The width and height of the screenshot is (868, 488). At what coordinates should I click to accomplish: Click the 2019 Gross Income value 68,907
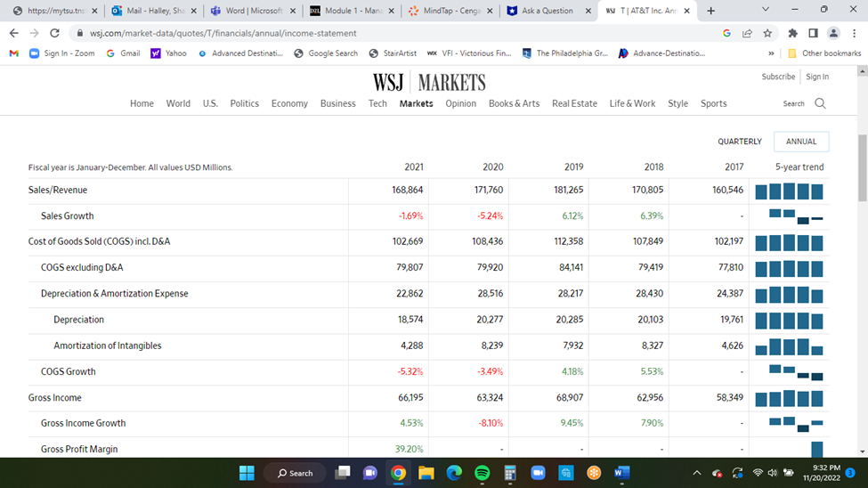point(570,398)
